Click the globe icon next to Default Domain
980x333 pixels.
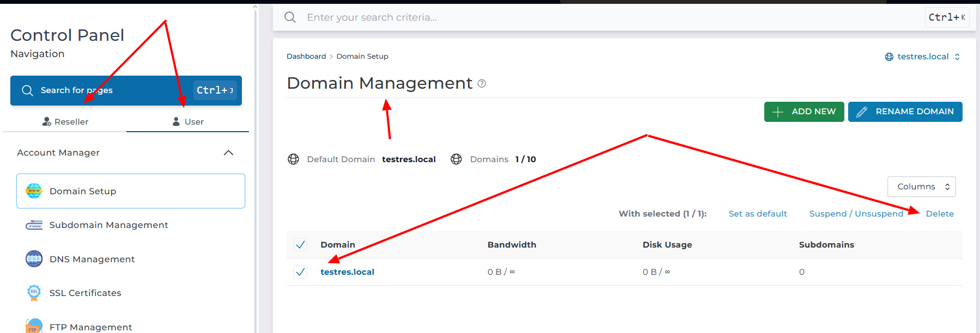[x=293, y=159]
